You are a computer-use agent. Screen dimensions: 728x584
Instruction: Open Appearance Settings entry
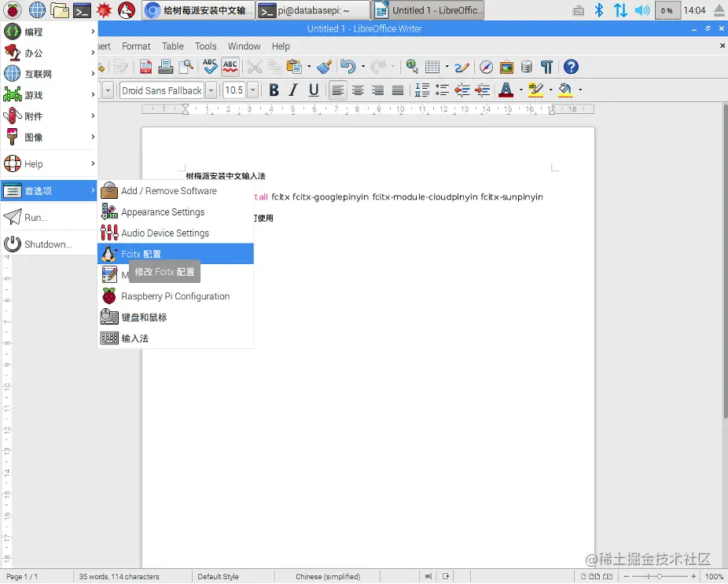[175, 211]
